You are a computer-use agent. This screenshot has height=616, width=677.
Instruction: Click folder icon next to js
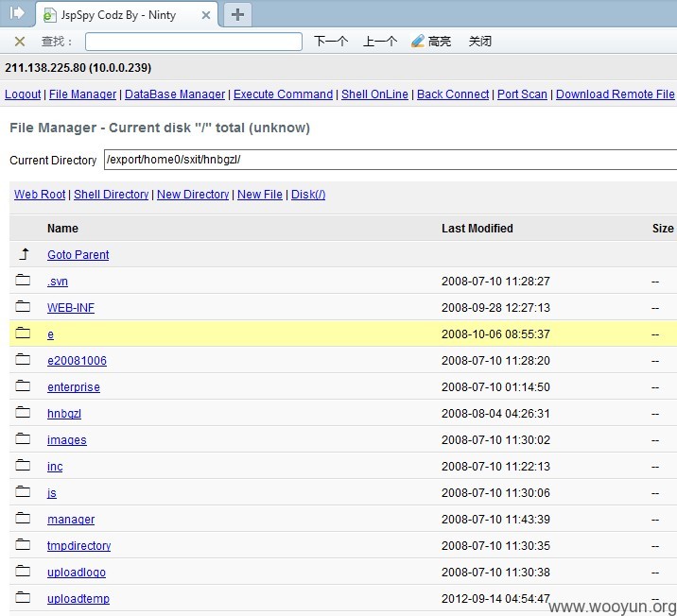coord(23,491)
